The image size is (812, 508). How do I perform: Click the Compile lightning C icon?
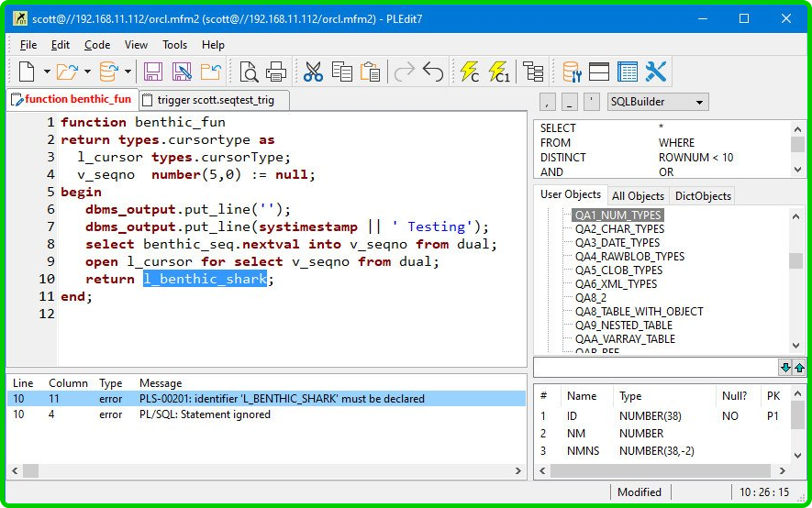[x=470, y=72]
